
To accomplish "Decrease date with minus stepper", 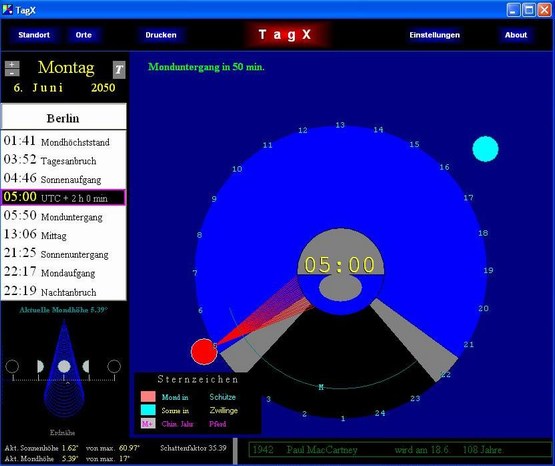I will (x=12, y=73).
